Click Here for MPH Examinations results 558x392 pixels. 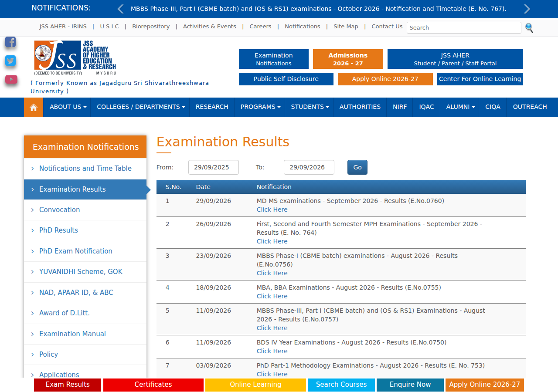272,241
